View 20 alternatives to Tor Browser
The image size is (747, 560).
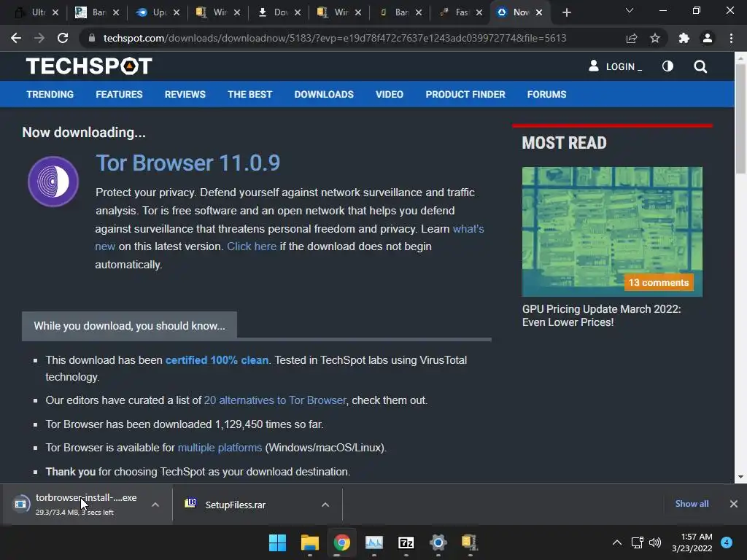pos(275,400)
